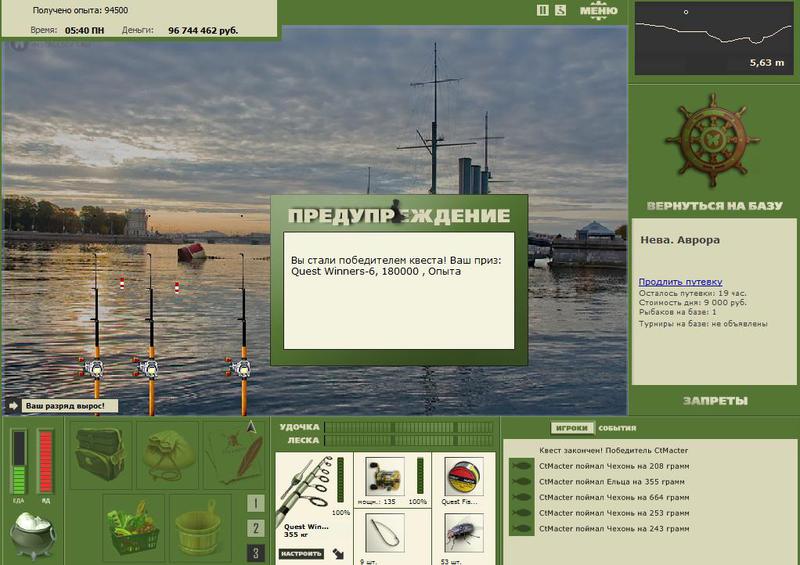Select rod slot 2
The height and width of the screenshot is (565, 800).
click(256, 528)
